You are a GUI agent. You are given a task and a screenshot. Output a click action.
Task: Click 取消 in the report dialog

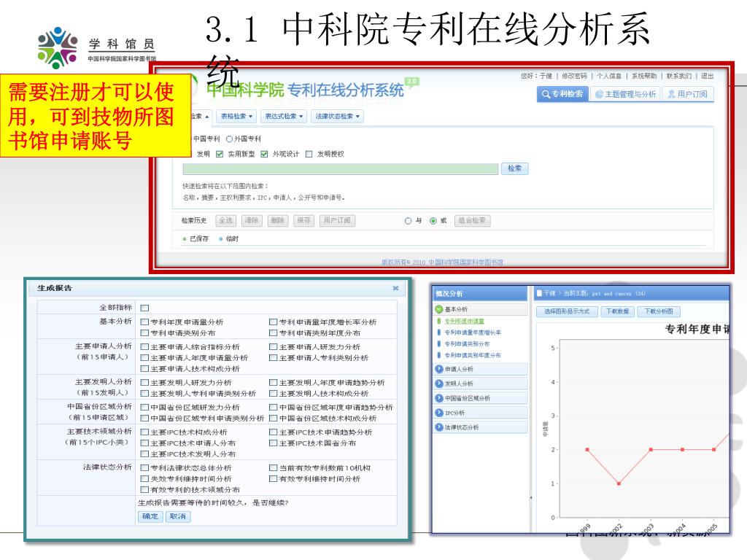point(178,517)
